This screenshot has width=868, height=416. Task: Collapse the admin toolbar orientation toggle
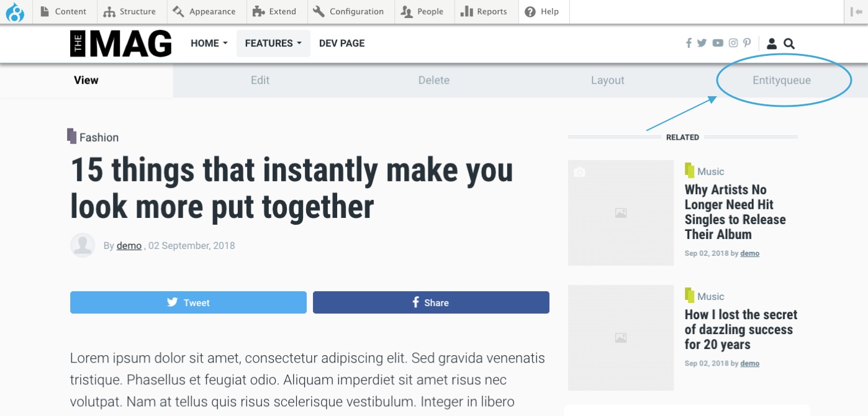[x=856, y=12]
